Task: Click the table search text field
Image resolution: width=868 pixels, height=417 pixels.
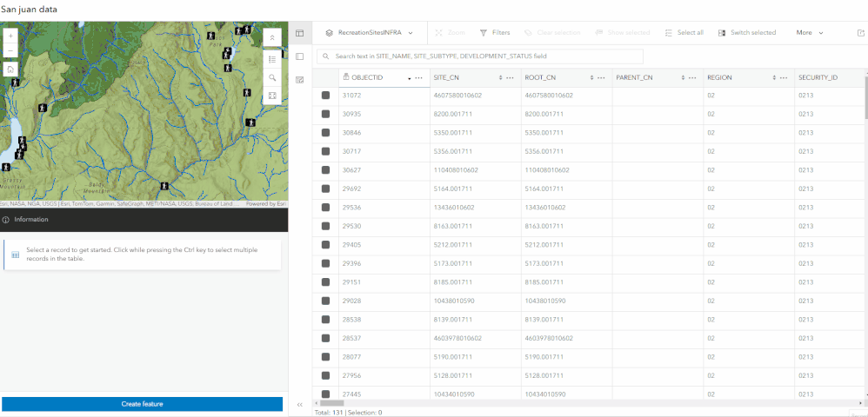Action: (x=480, y=56)
